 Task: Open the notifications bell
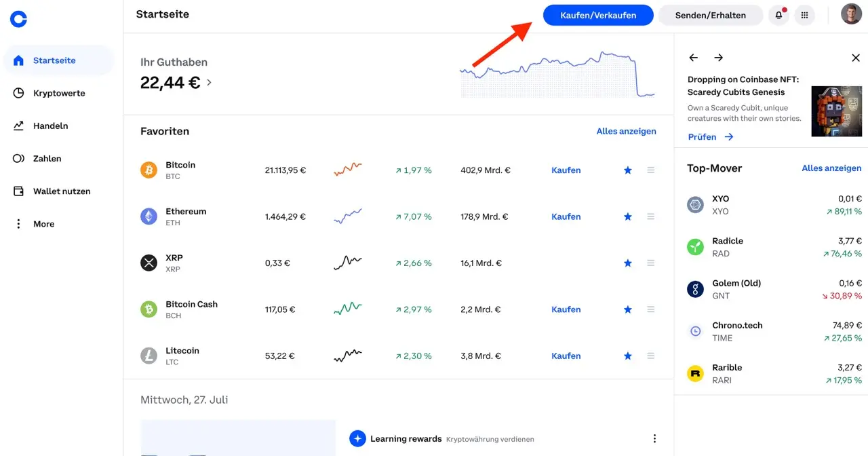click(x=778, y=15)
